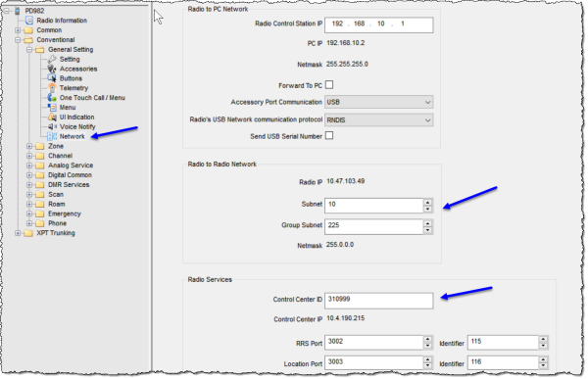Viewport: 588px width, 379px height.
Task: Click the Conventional folder icon
Action: (x=28, y=40)
